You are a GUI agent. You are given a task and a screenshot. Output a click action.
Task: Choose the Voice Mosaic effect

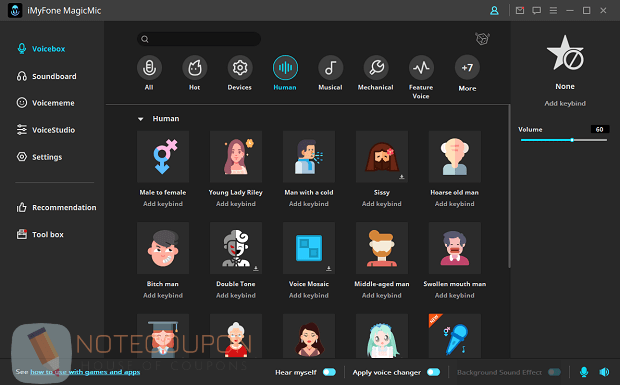pos(309,248)
